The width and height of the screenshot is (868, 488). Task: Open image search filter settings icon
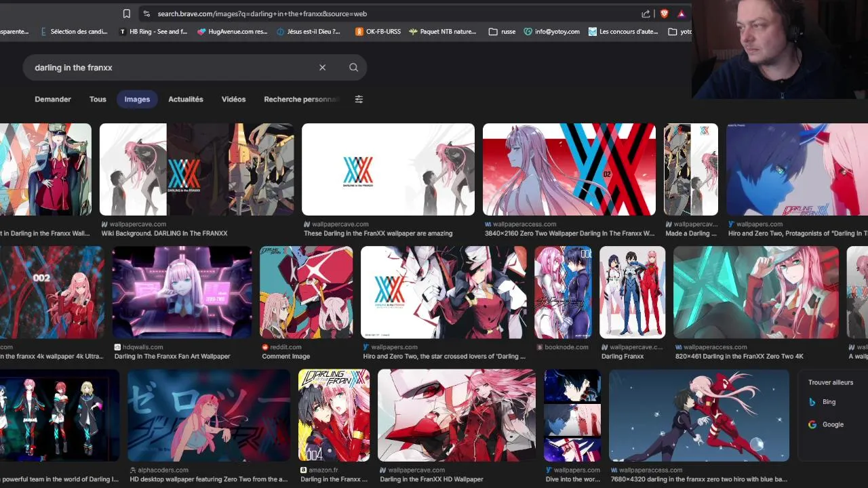coord(359,99)
